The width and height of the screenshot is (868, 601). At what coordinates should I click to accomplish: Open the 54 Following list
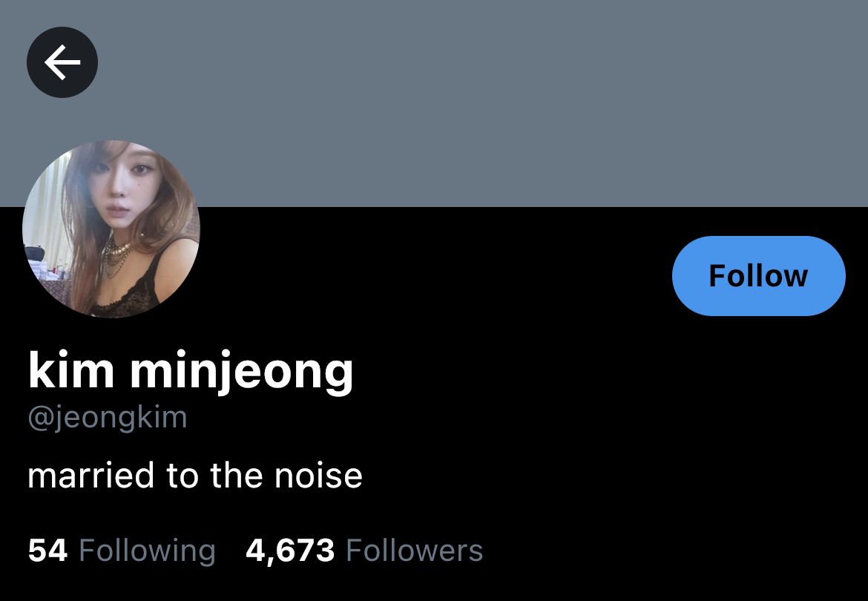coord(122,551)
